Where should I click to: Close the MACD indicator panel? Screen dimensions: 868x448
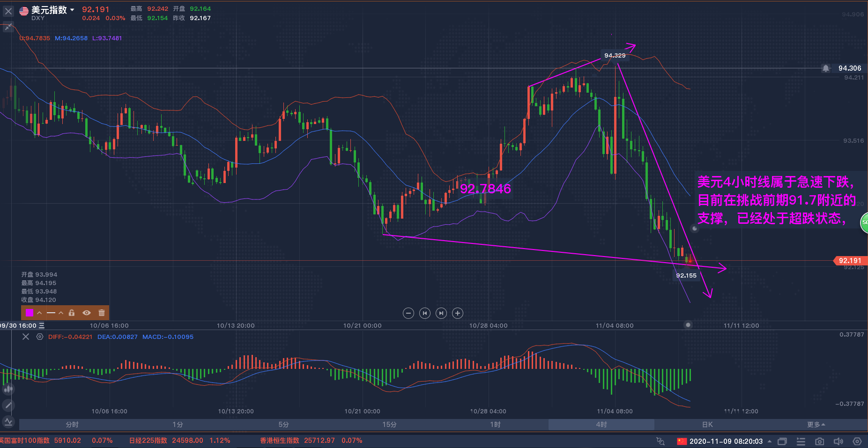point(26,337)
